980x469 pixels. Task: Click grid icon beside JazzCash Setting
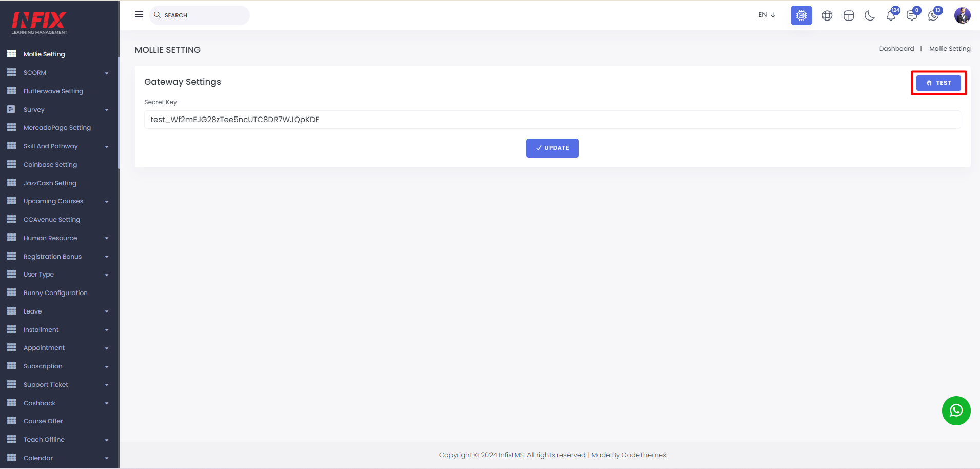click(x=12, y=183)
